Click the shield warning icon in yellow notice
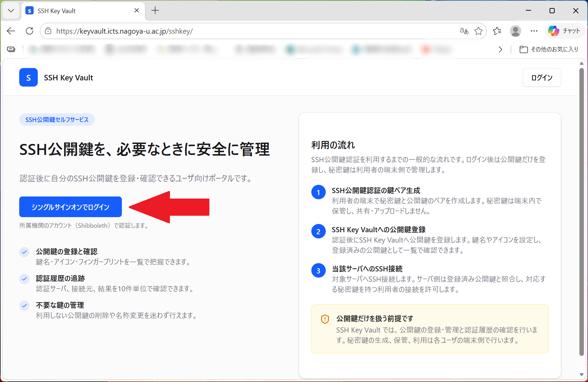The height and width of the screenshot is (382, 588). point(325,319)
